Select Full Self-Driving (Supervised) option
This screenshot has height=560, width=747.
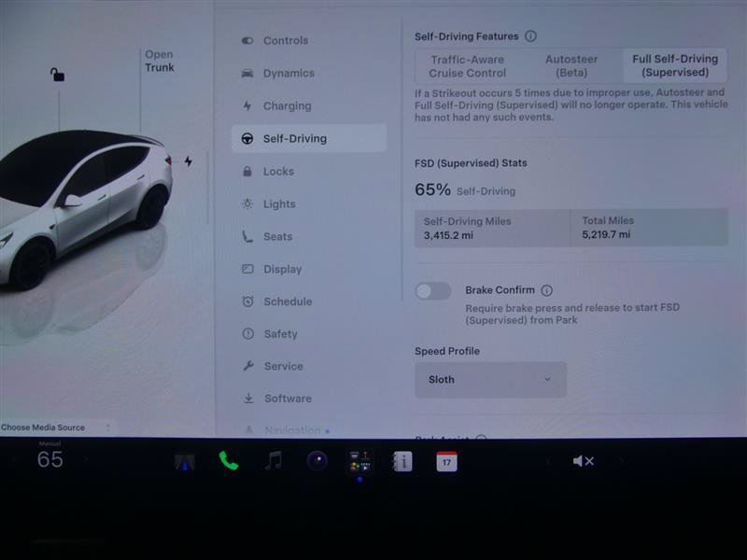tap(675, 65)
